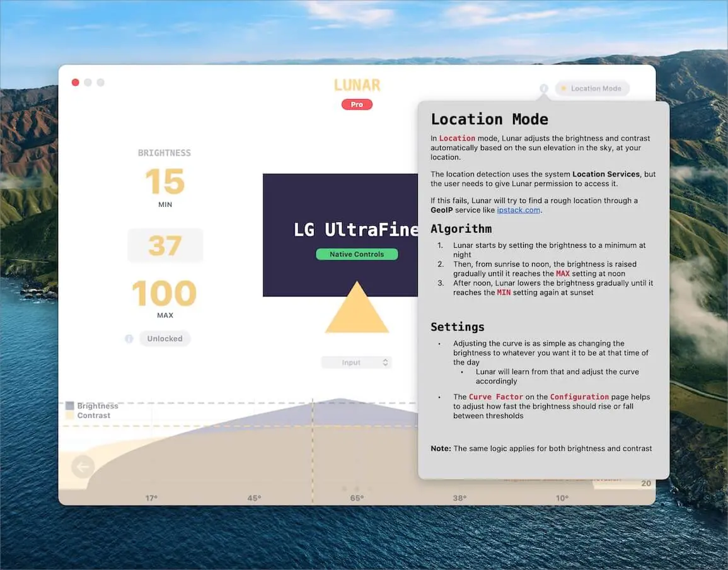
Task: Click the red MAX keyword in algorithm
Action: (563, 274)
